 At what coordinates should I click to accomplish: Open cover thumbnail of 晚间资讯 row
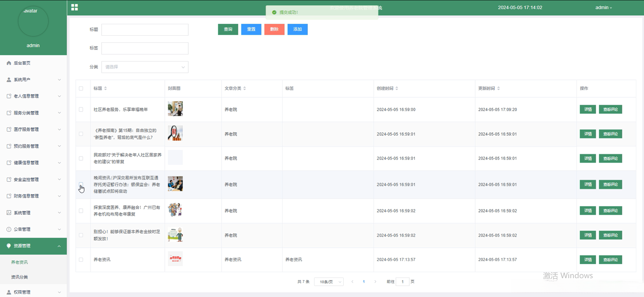[175, 184]
